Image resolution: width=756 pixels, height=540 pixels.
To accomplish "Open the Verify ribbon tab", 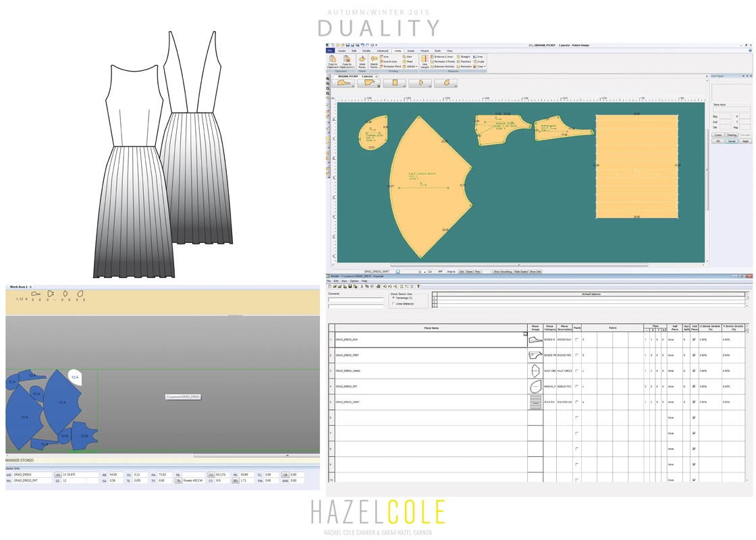I will pyautogui.click(x=398, y=51).
